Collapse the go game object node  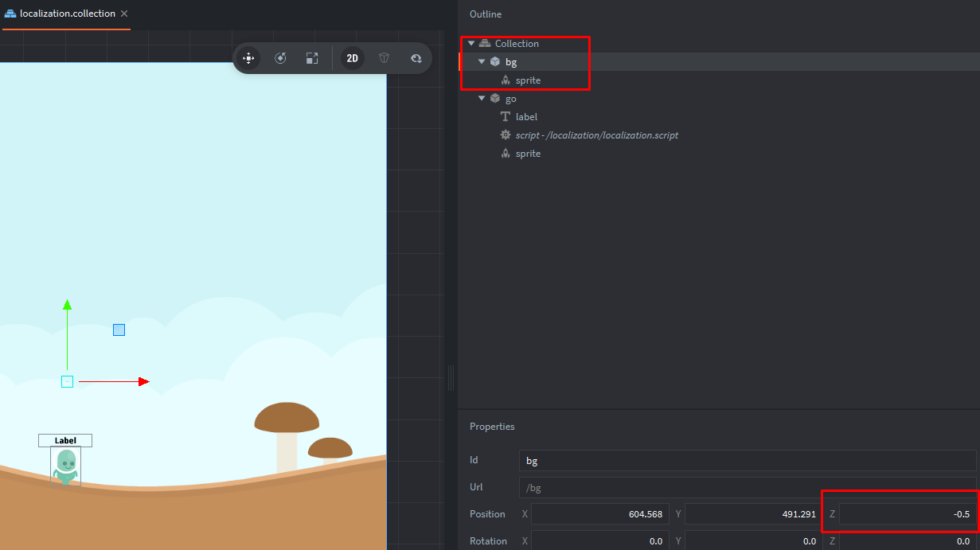pyautogui.click(x=482, y=99)
